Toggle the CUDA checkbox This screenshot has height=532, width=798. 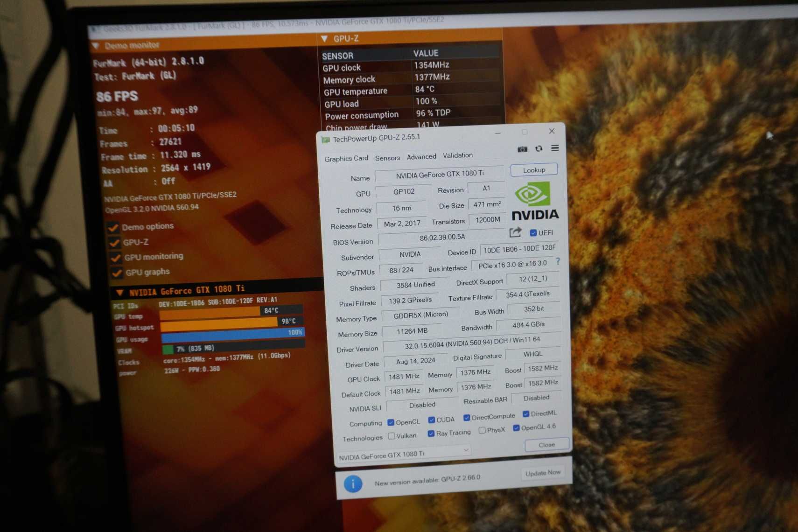(431, 420)
